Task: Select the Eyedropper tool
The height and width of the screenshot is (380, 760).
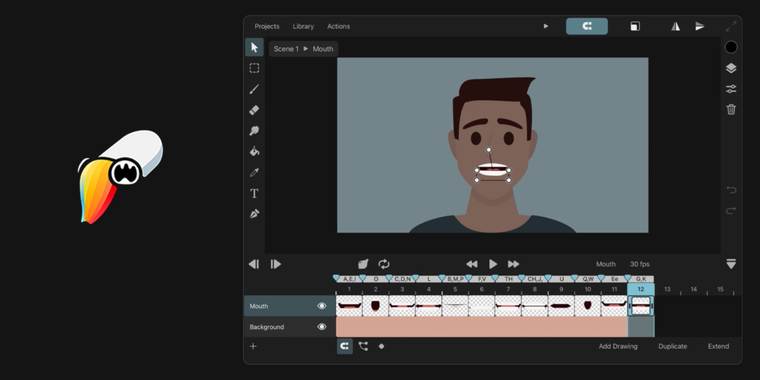Action: pos(254,173)
